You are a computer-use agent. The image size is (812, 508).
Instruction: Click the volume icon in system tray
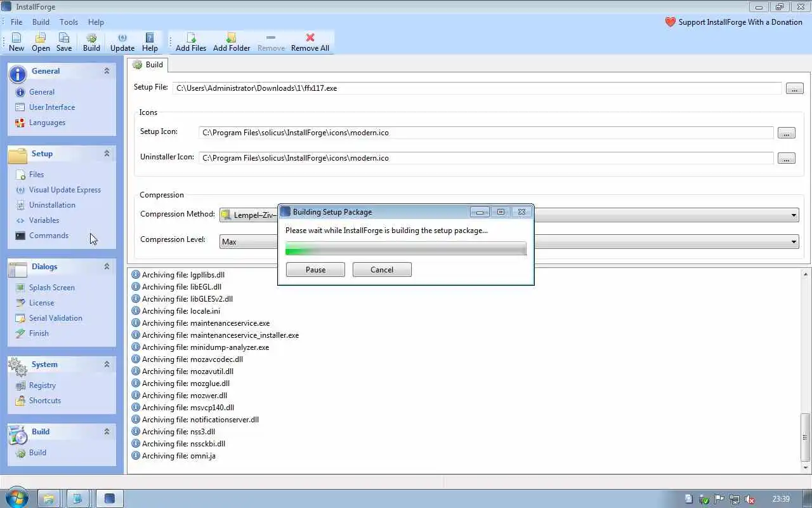[750, 499]
